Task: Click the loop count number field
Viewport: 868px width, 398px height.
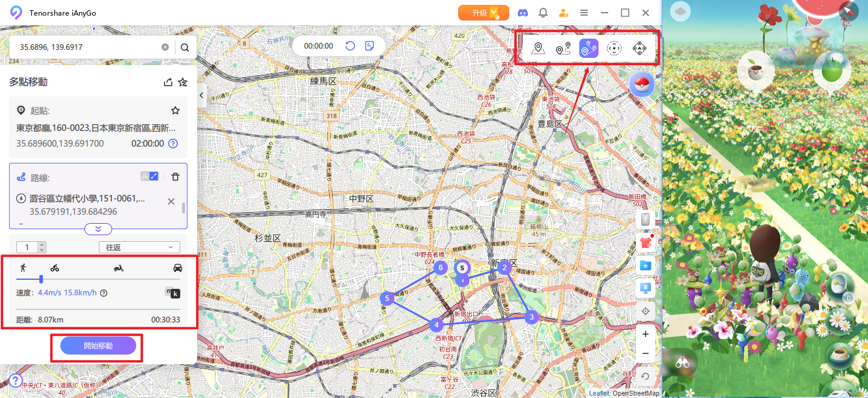Action: coord(27,247)
